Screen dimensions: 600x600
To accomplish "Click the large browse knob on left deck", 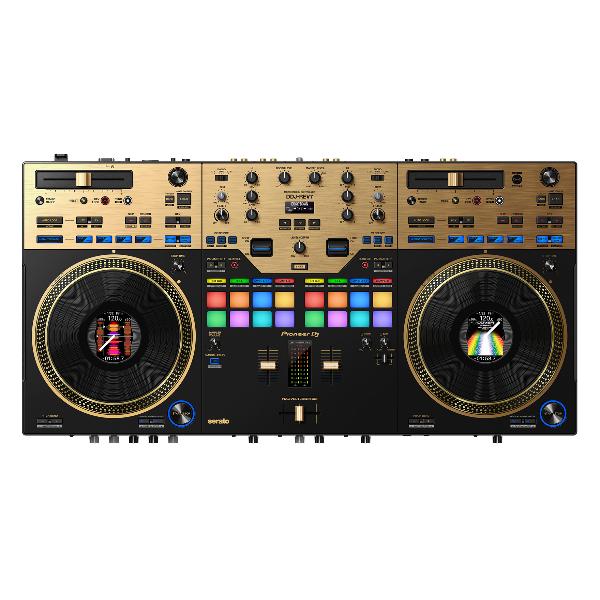I will (x=178, y=177).
